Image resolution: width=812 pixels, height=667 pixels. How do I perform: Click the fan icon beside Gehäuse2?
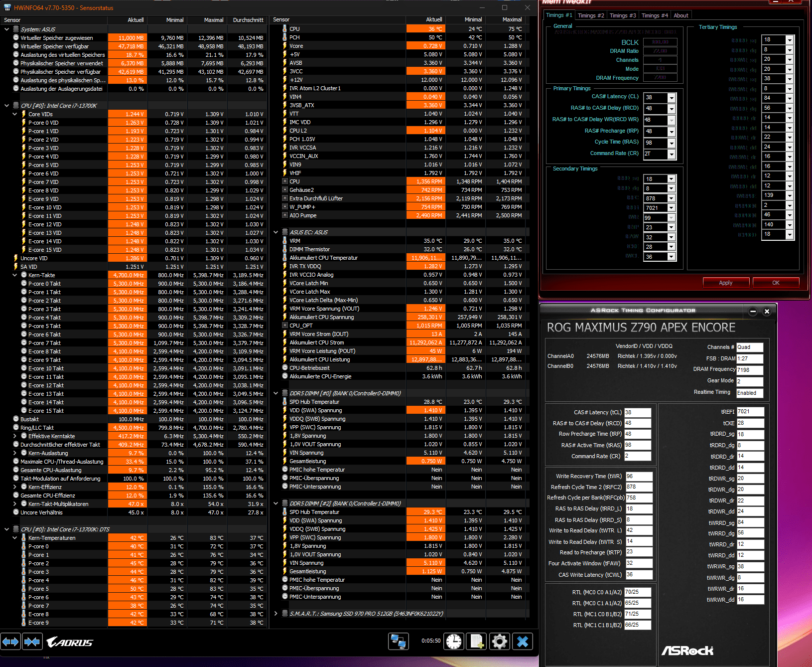tap(285, 190)
